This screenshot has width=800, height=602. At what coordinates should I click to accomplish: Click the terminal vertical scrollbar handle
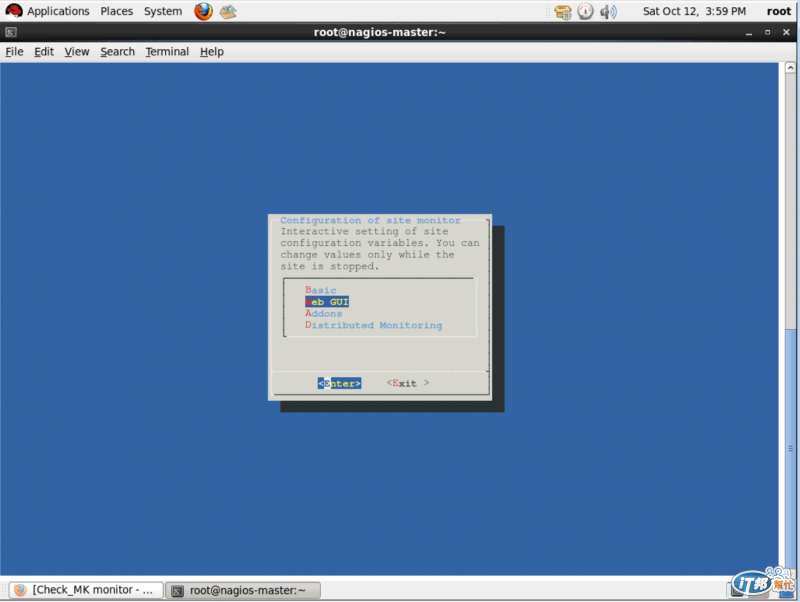click(790, 449)
